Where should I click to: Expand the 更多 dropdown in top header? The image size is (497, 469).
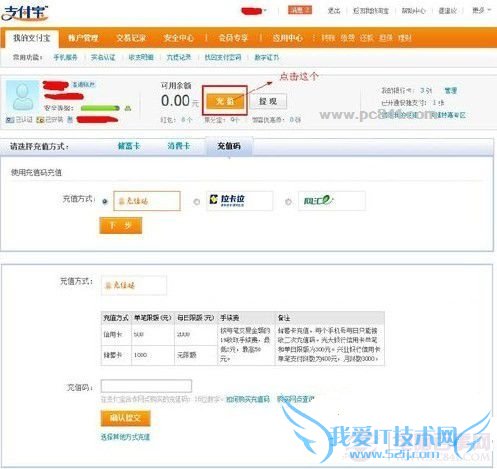[x=481, y=10]
